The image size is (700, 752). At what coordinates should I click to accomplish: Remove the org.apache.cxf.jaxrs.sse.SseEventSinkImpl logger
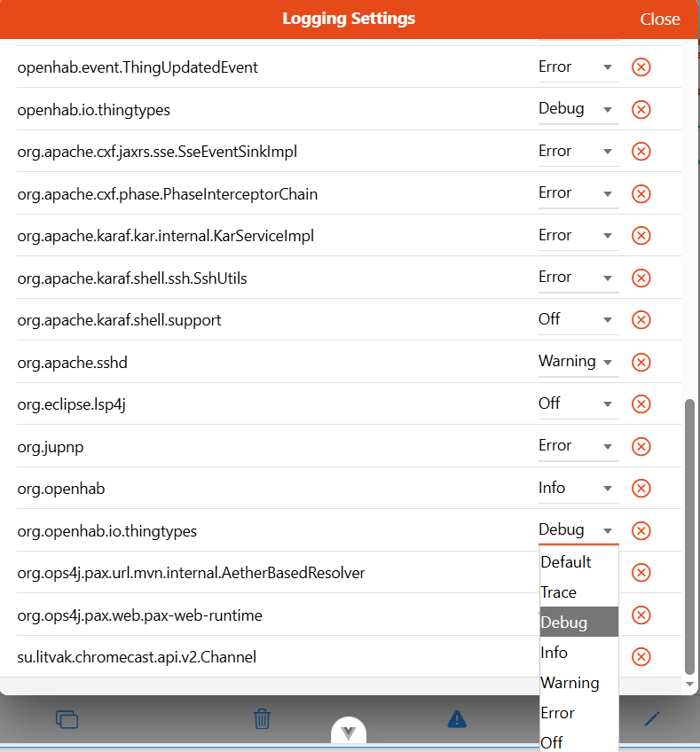641,152
